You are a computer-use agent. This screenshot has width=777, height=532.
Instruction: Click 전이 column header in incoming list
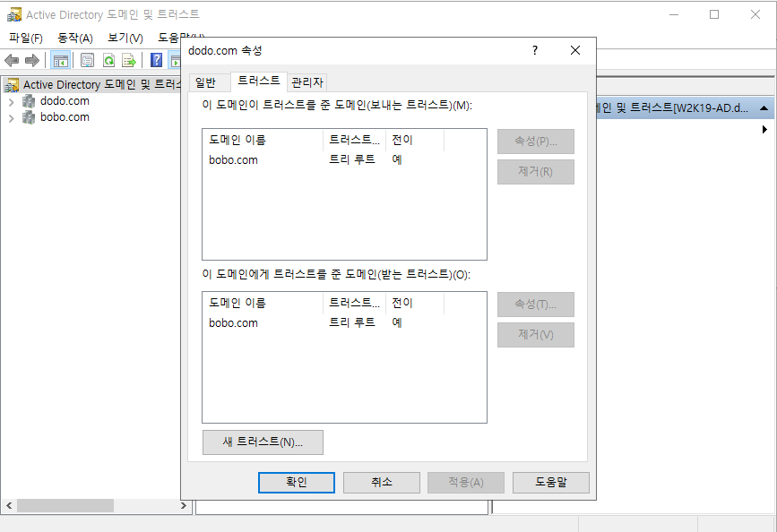415,303
